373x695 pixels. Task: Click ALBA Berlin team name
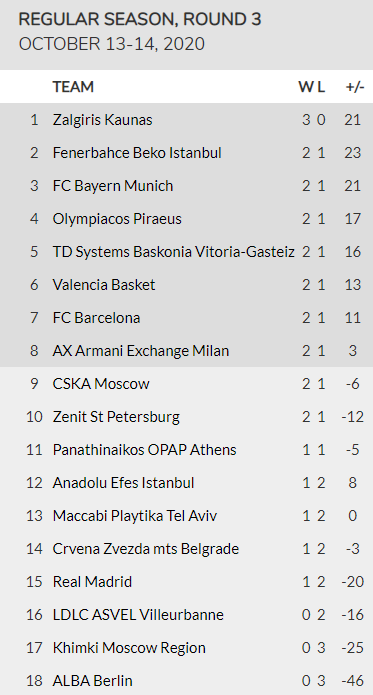(92, 681)
